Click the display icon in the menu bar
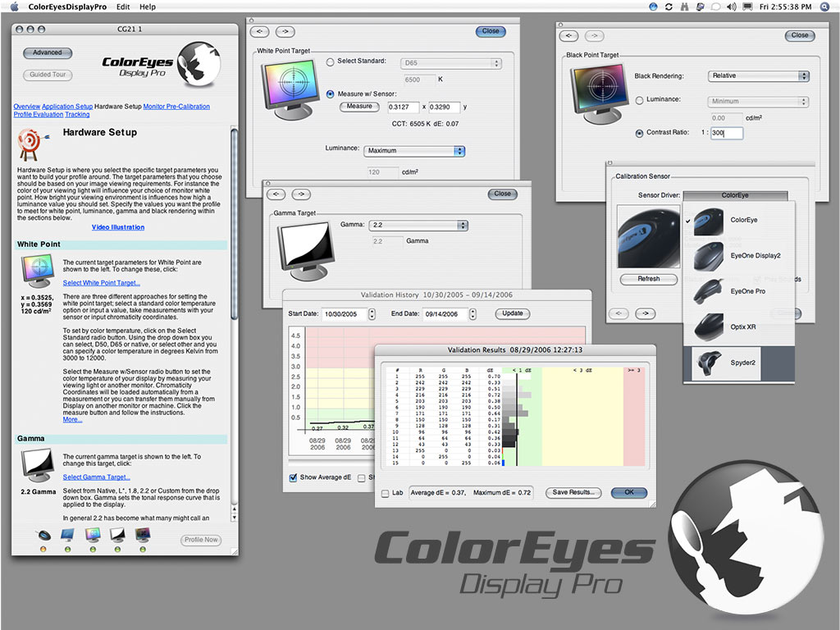 pos(747,7)
